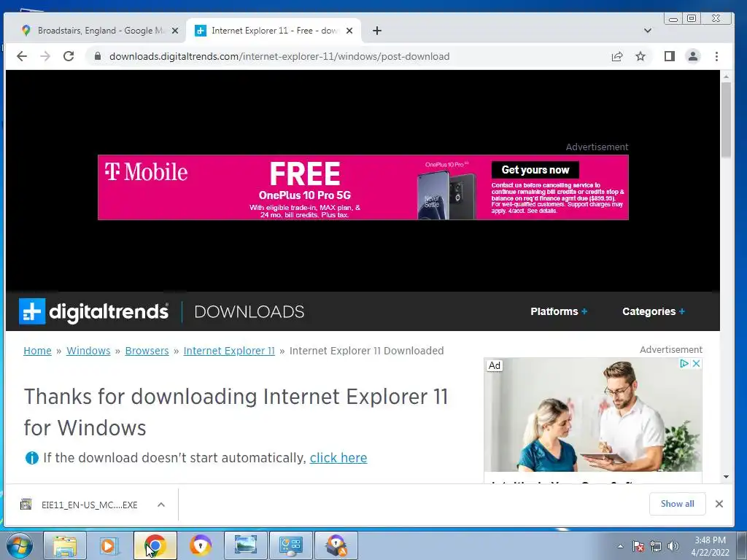Bookmark this page with star
The width and height of the screenshot is (747, 560).
coord(640,56)
